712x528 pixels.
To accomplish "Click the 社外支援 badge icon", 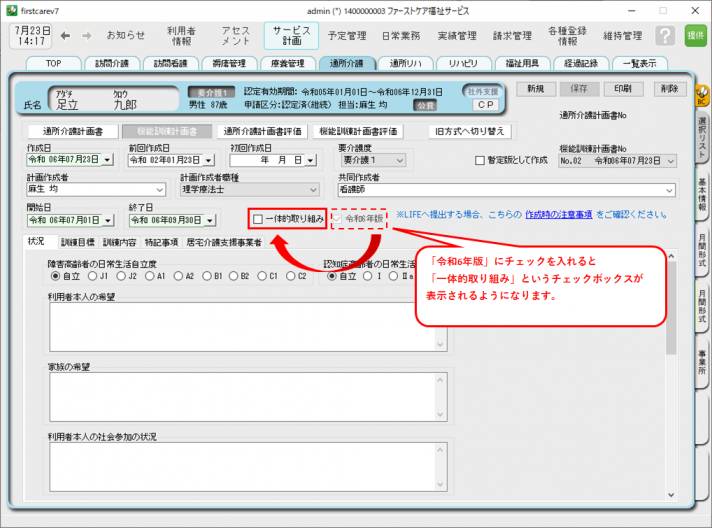I will tap(485, 90).
